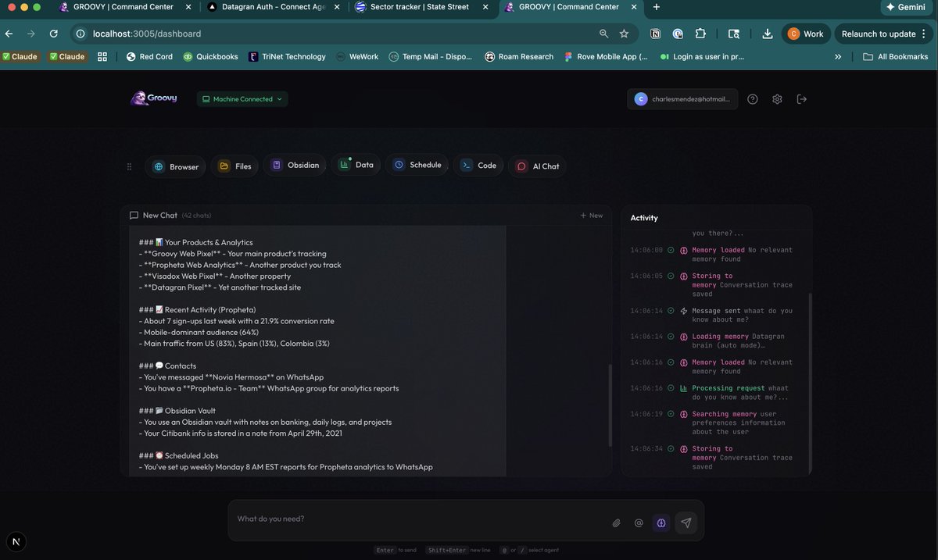
Task: Open the downloads icon
Action: point(767,34)
